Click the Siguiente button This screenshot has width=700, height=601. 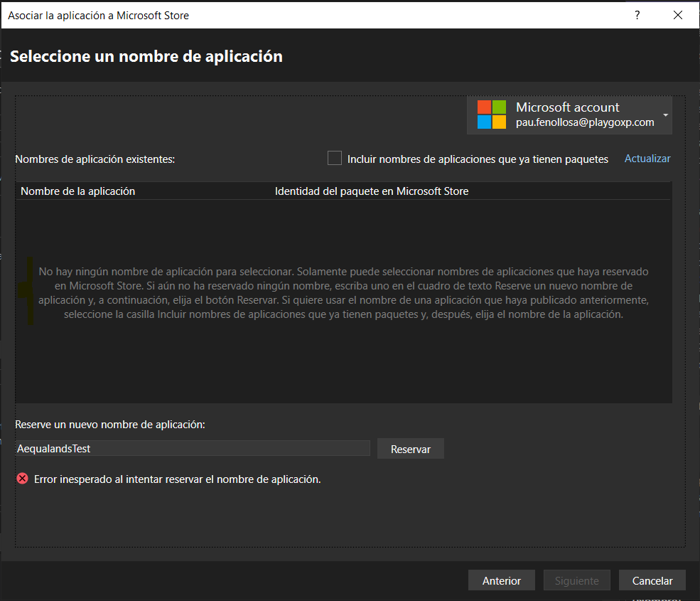tap(577, 580)
